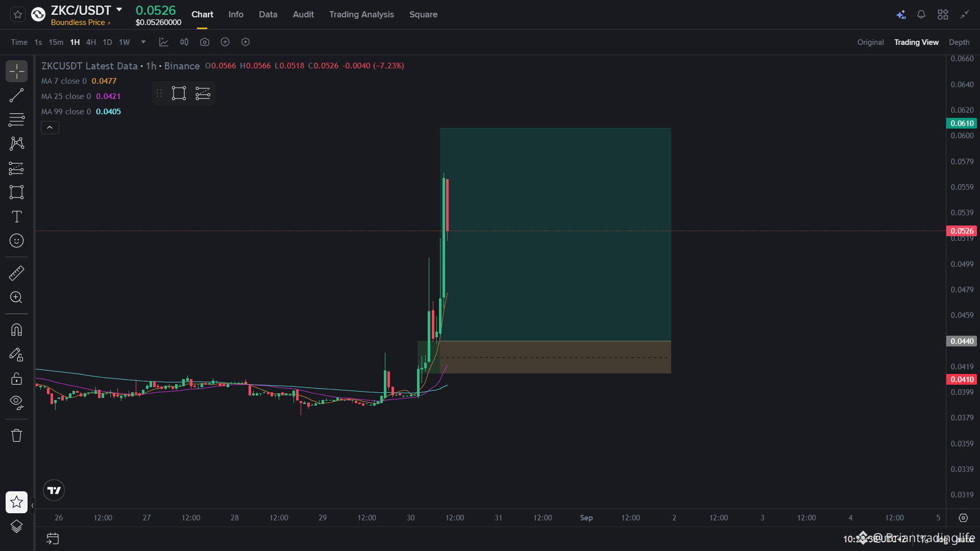Image resolution: width=980 pixels, height=551 pixels.
Task: Select the crosshair cursor tool
Action: pyautogui.click(x=16, y=71)
